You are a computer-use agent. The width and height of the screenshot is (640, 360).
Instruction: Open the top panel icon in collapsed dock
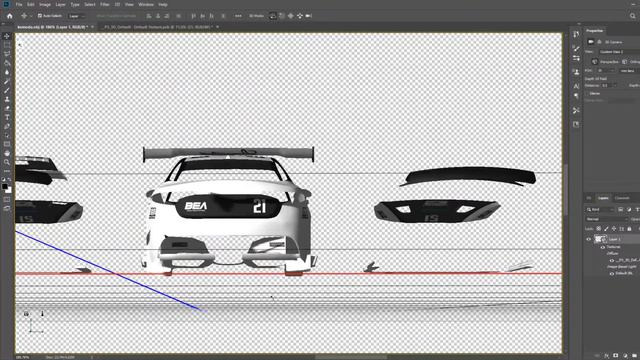coord(576,35)
